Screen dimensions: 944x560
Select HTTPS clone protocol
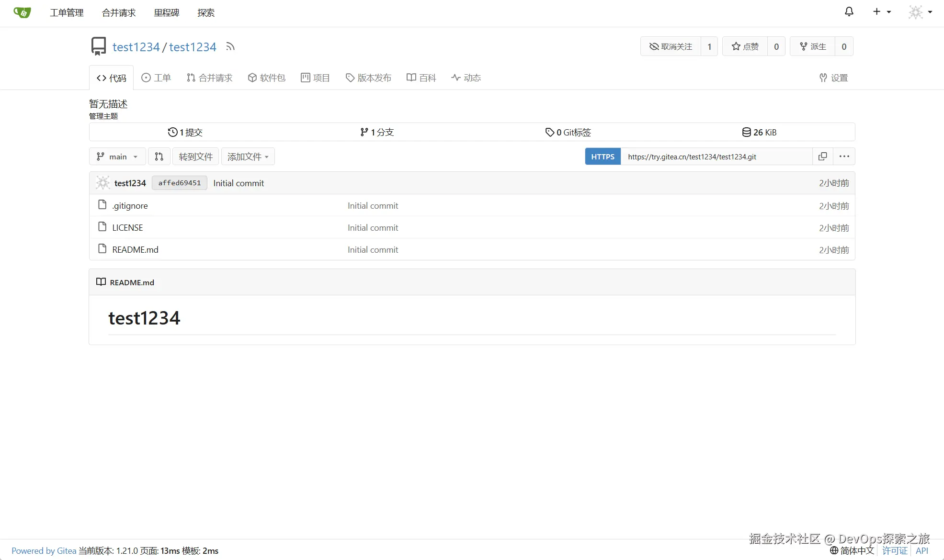603,157
